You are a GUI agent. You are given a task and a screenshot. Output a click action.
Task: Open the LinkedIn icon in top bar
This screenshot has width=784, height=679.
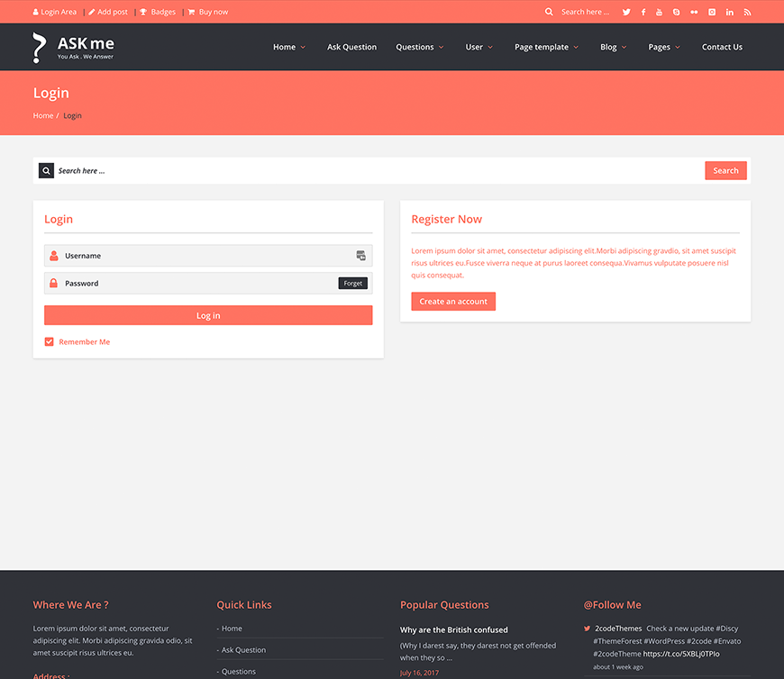[x=730, y=12]
